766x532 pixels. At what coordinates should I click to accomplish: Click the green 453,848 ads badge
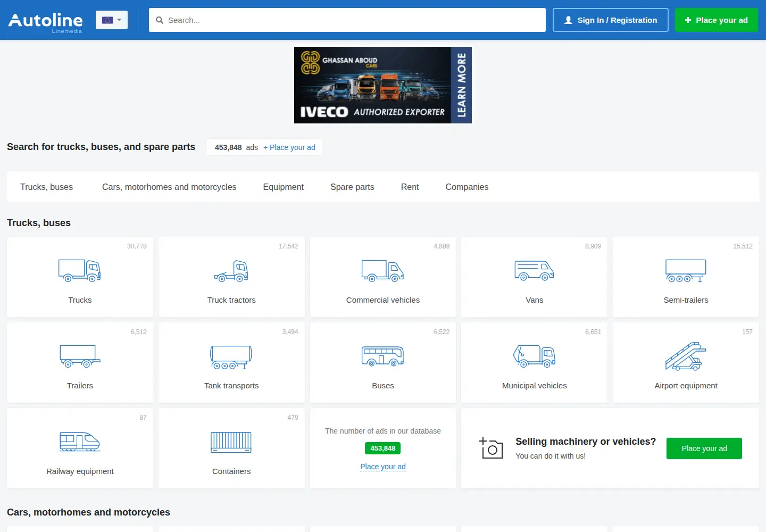point(383,448)
